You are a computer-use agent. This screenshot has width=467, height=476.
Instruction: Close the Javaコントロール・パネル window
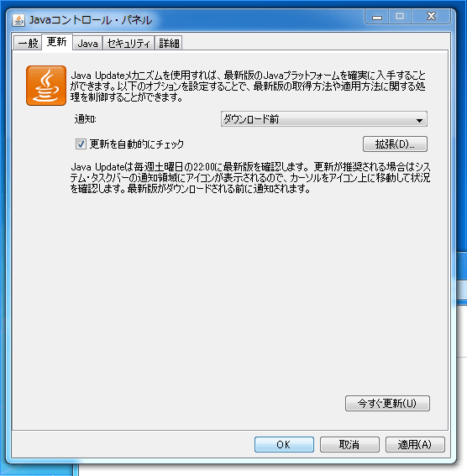(431, 17)
